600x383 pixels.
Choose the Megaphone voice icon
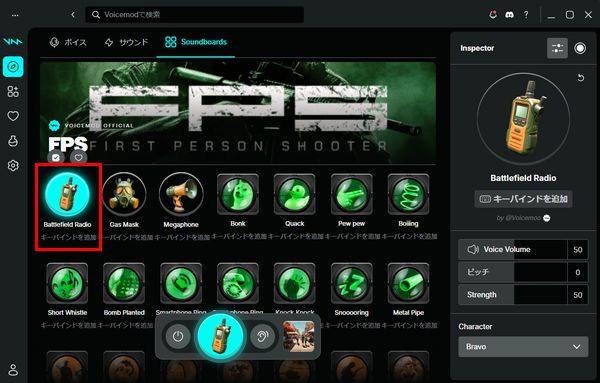tap(181, 194)
